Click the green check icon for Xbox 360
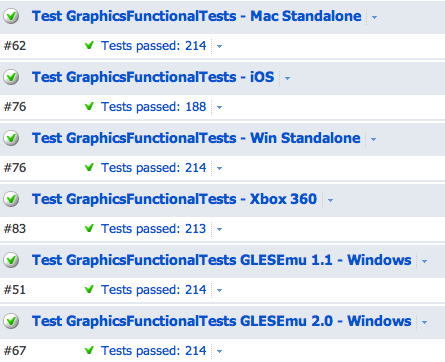Screen dimensions: 445x362 [x=11, y=199]
